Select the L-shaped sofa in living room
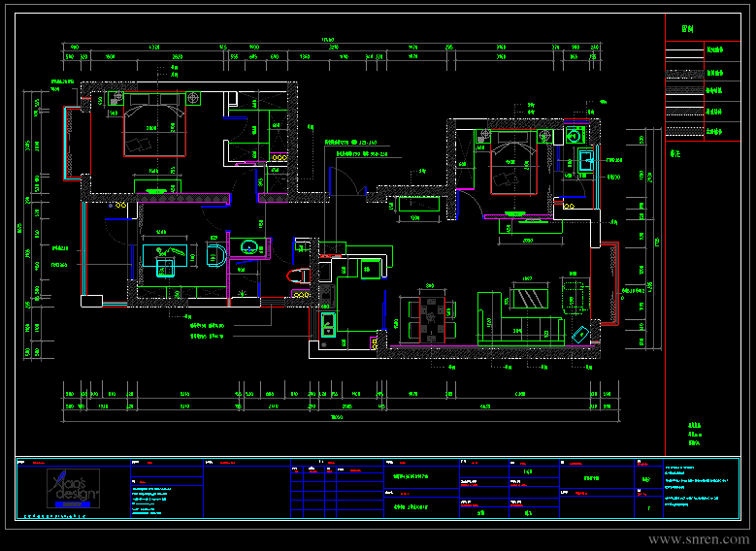The height and width of the screenshot is (551, 756). coord(521,318)
